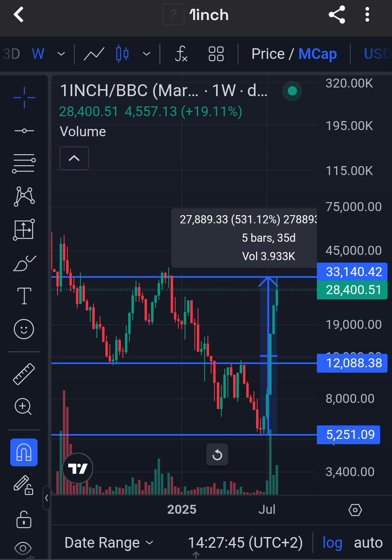This screenshot has height=560, width=392.
Task: Switch to MCap view
Action: pos(317,54)
